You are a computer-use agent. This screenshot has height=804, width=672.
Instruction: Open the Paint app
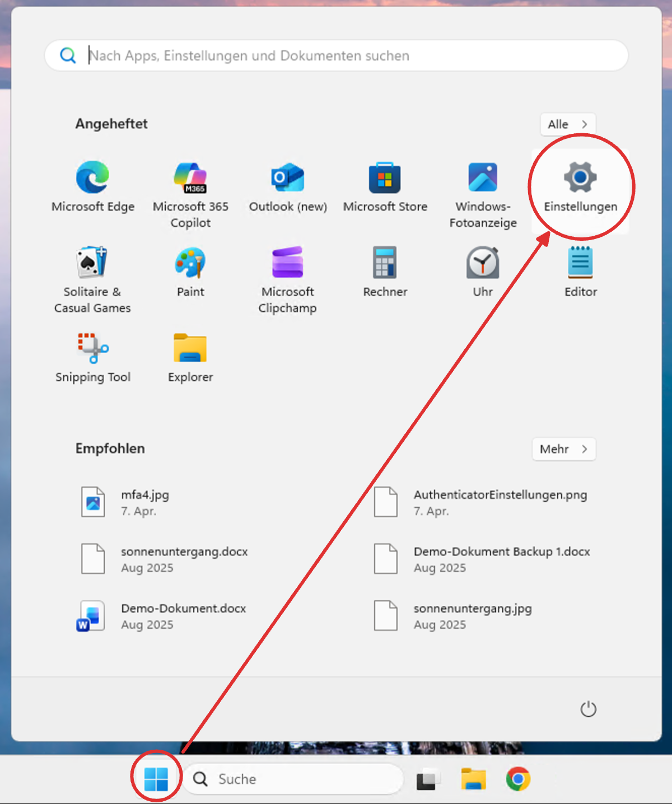coord(190,272)
